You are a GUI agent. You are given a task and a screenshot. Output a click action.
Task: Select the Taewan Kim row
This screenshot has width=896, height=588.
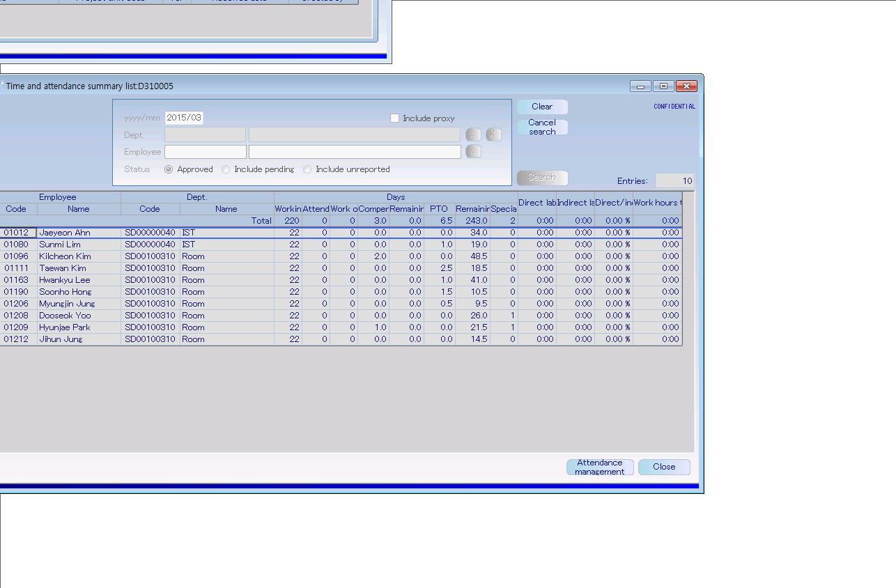coord(341,268)
